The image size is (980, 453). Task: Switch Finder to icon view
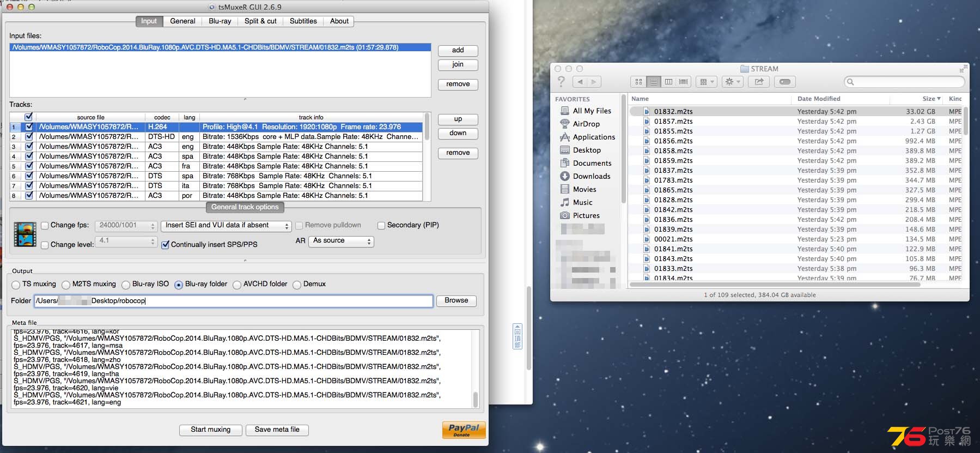click(638, 82)
